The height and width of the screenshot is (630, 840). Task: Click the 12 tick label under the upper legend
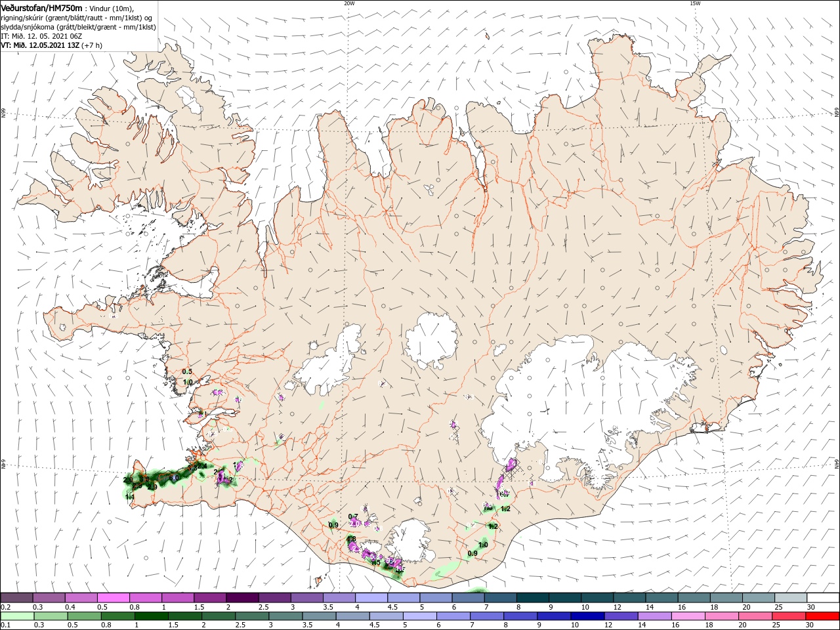coord(618,607)
